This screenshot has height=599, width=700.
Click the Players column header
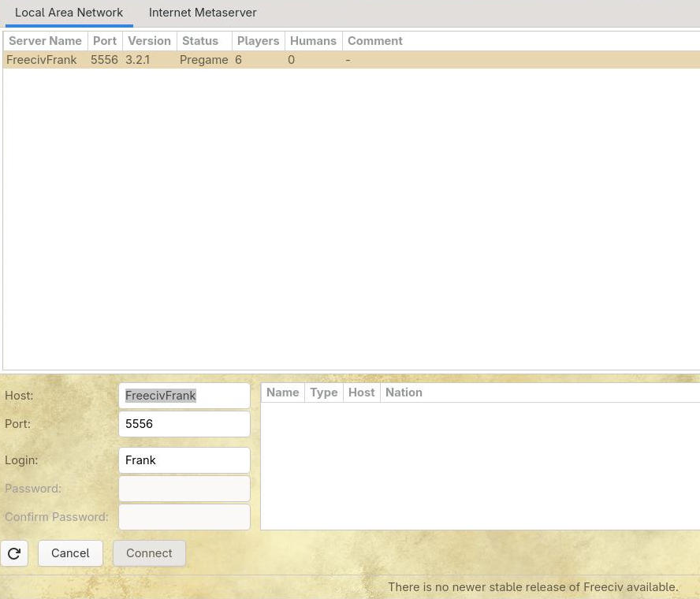[258, 41]
